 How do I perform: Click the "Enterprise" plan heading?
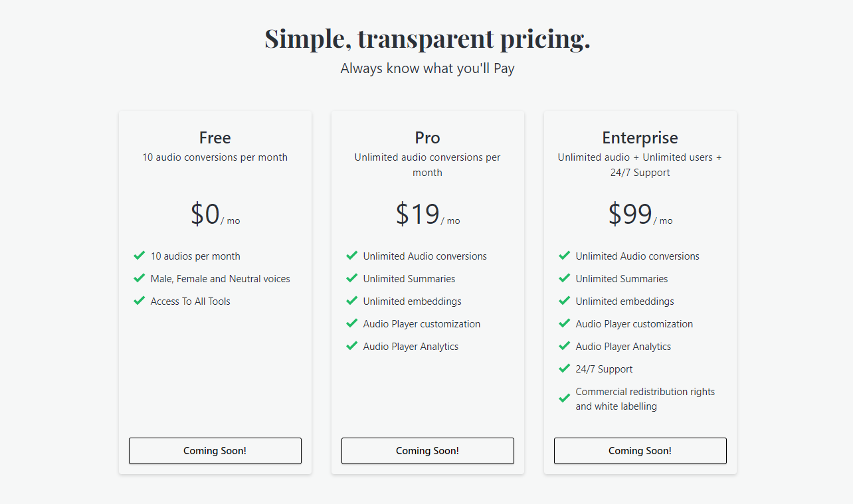(x=640, y=137)
